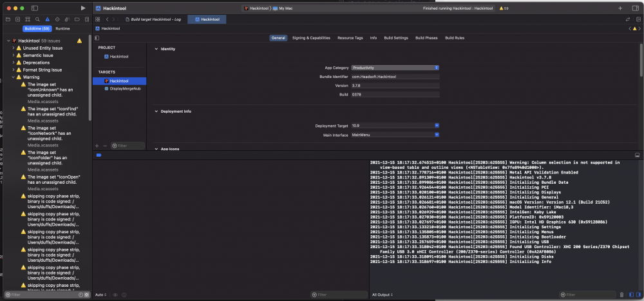Open the Source Control navigator
The width and height of the screenshot is (644, 301).
point(17,19)
